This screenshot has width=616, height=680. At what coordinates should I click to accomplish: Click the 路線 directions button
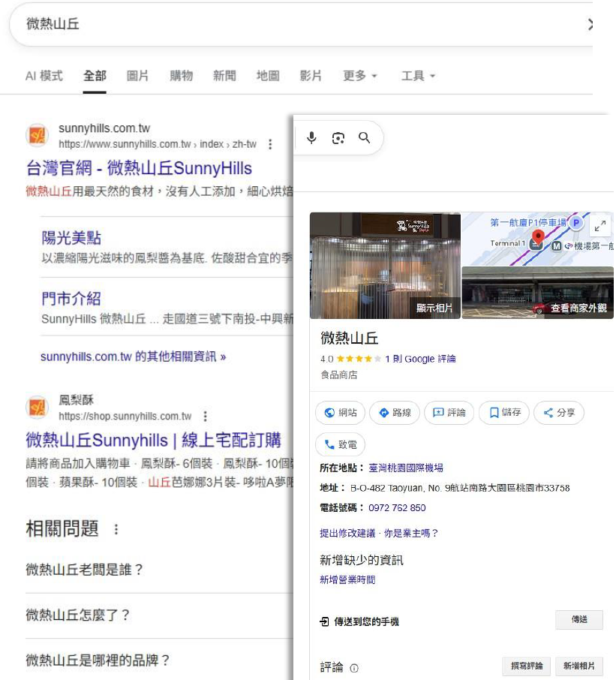(395, 412)
